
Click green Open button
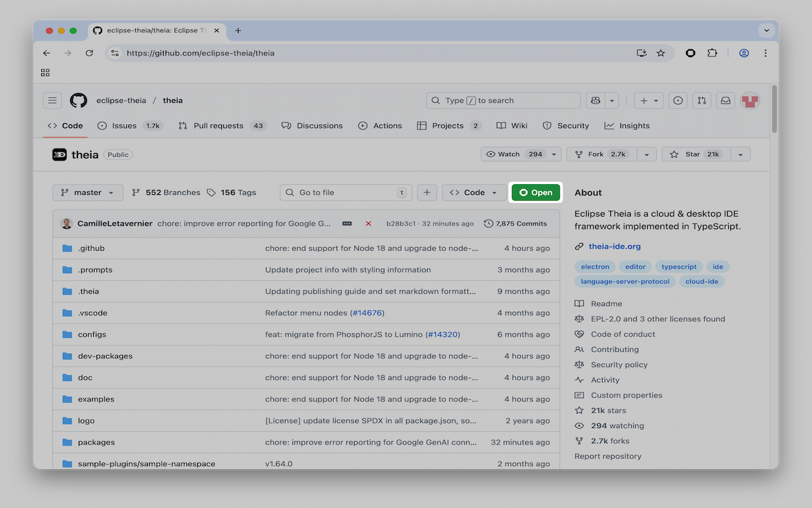[x=536, y=192]
